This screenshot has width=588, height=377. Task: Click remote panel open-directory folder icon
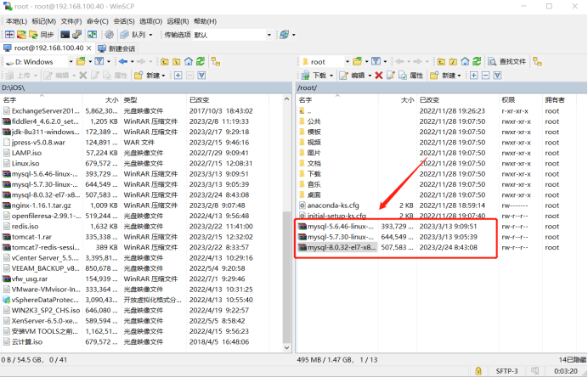click(358, 61)
